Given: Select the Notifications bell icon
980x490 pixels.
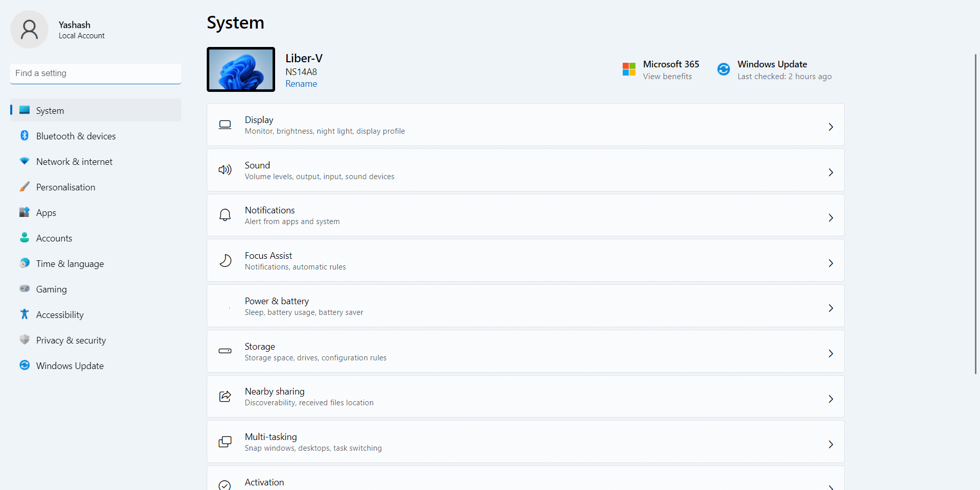Looking at the screenshot, I should [x=225, y=215].
